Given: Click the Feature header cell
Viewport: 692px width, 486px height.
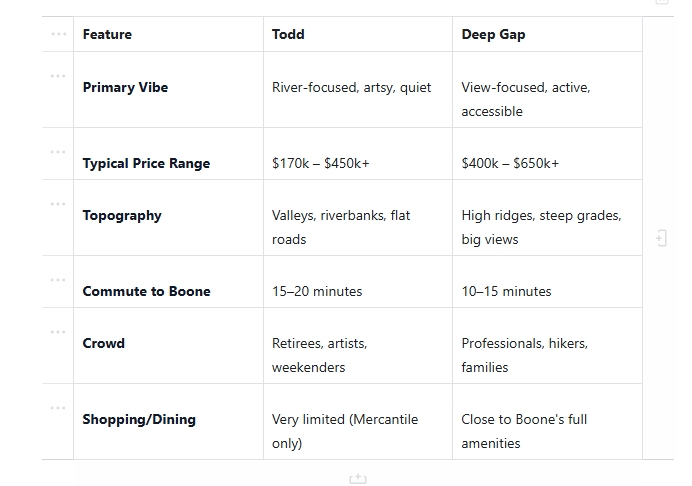Looking at the screenshot, I should click(x=168, y=34).
